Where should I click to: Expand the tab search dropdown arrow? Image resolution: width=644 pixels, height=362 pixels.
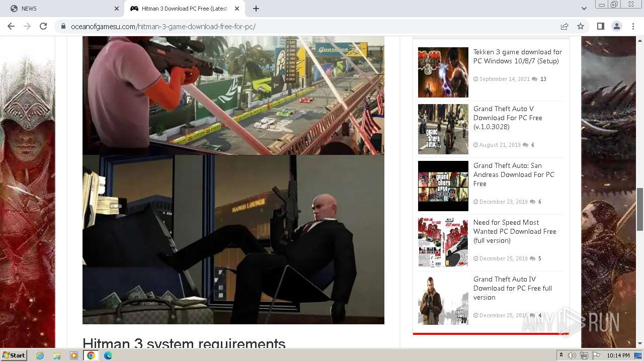[584, 9]
